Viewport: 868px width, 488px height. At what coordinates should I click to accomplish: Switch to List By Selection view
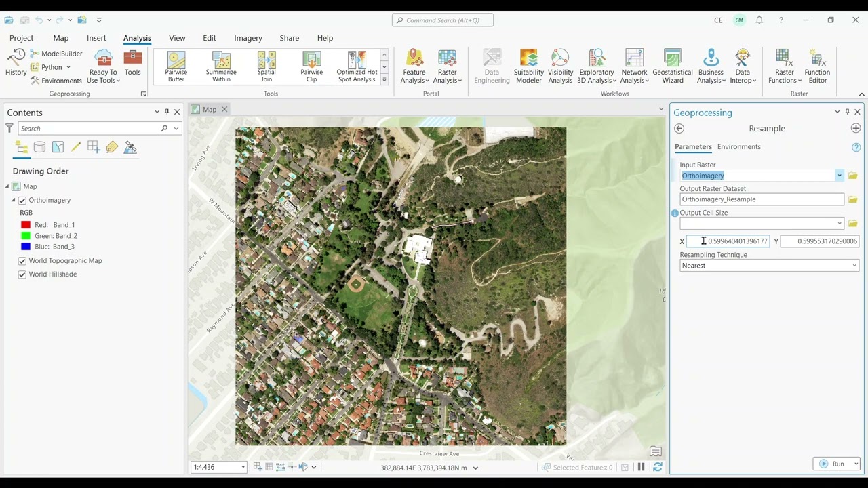pos(58,147)
